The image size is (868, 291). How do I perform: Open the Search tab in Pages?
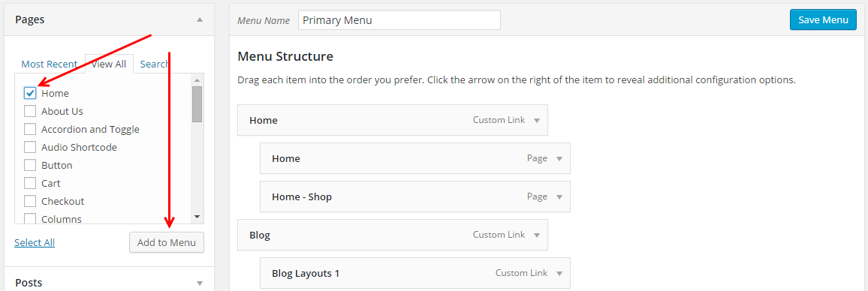[155, 64]
